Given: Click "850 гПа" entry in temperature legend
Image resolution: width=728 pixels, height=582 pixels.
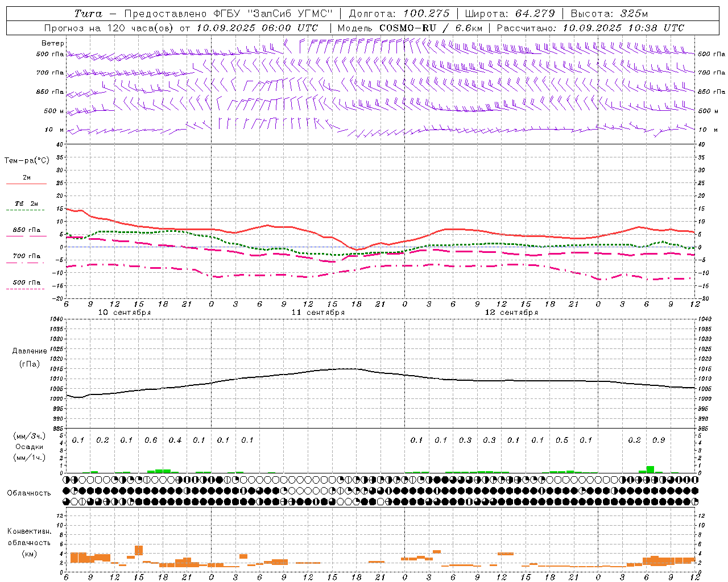Looking at the screenshot, I should coord(27,230).
